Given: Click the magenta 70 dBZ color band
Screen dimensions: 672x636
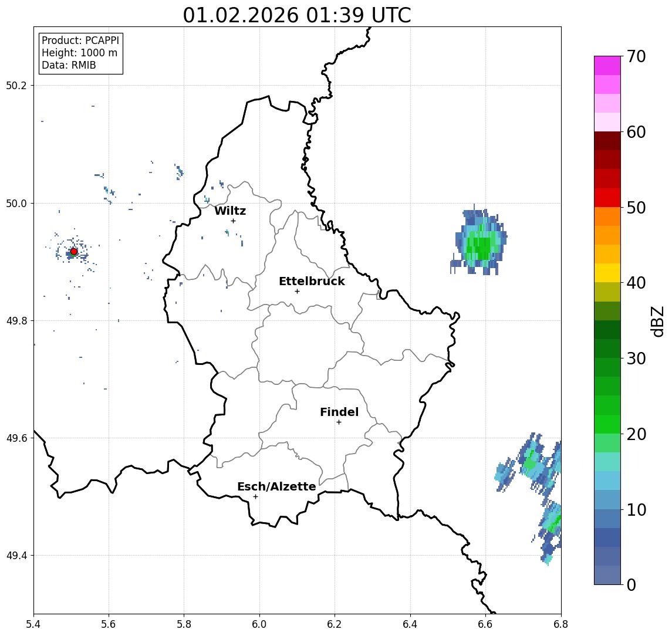Looking at the screenshot, I should (607, 66).
